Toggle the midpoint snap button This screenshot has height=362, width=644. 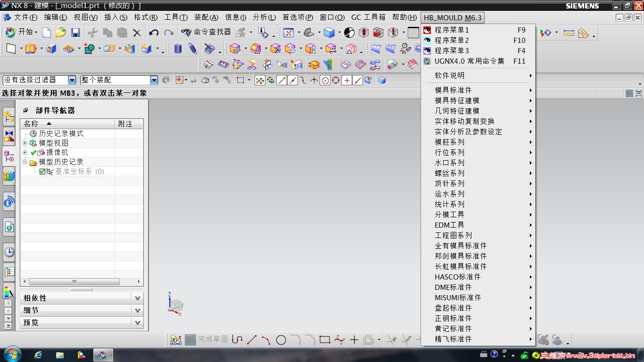coord(292,81)
